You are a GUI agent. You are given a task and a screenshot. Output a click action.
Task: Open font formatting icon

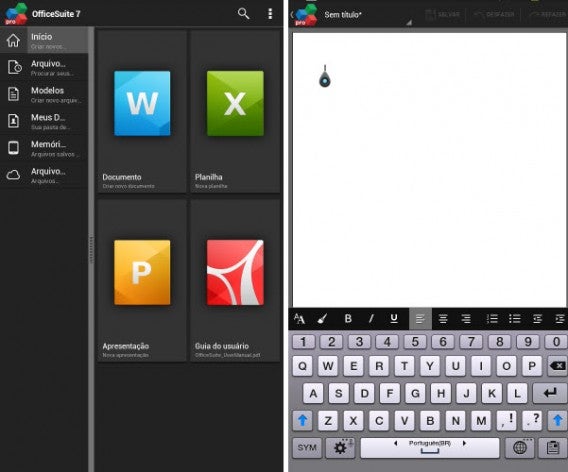[300, 319]
